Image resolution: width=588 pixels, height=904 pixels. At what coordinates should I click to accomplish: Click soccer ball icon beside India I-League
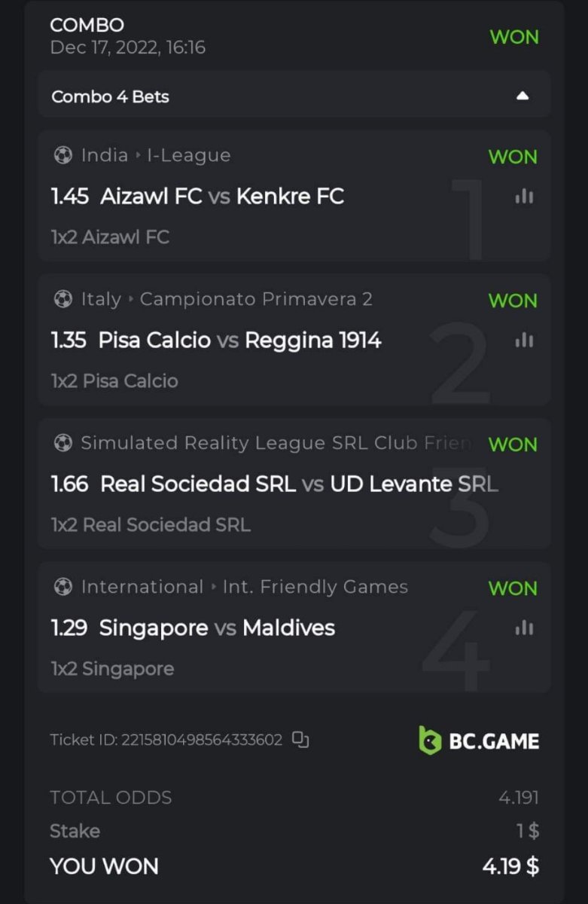[x=63, y=155]
